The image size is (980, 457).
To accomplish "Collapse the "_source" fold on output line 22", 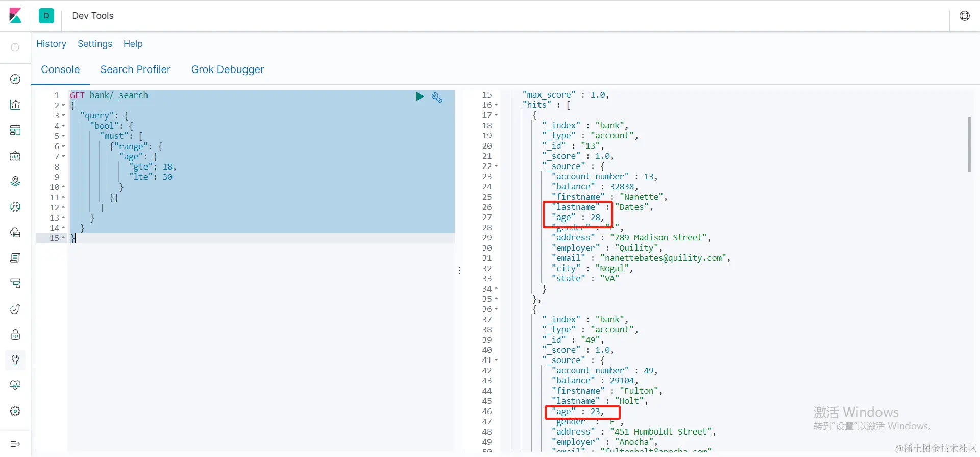I will [496, 166].
